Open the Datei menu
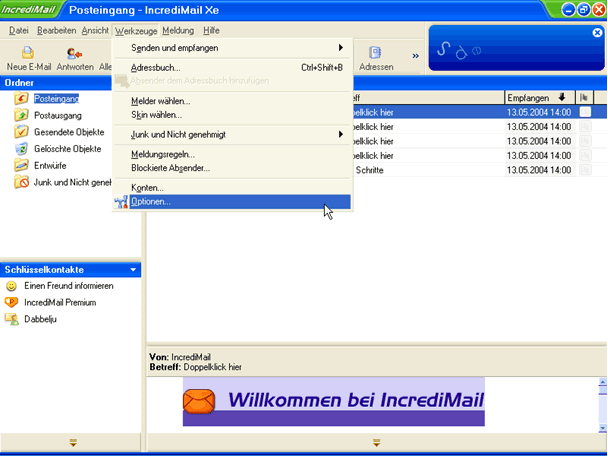Screen dimensions: 608x457 [19, 30]
